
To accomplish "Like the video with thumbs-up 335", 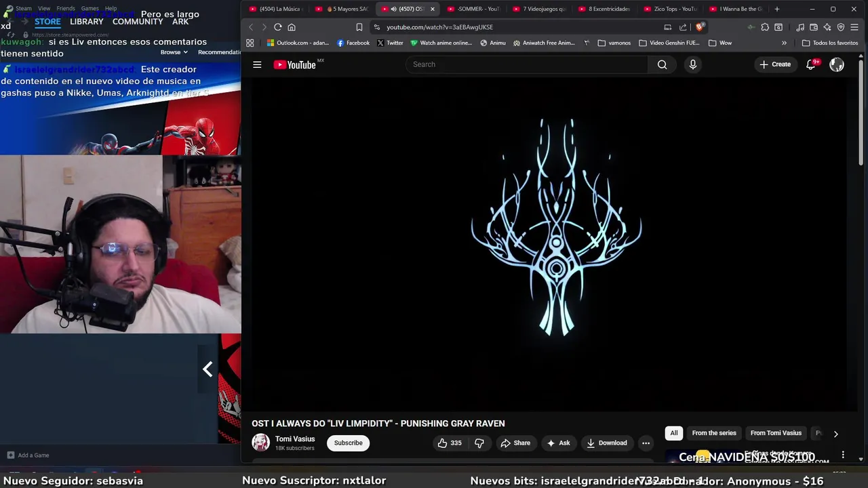I will [450, 443].
